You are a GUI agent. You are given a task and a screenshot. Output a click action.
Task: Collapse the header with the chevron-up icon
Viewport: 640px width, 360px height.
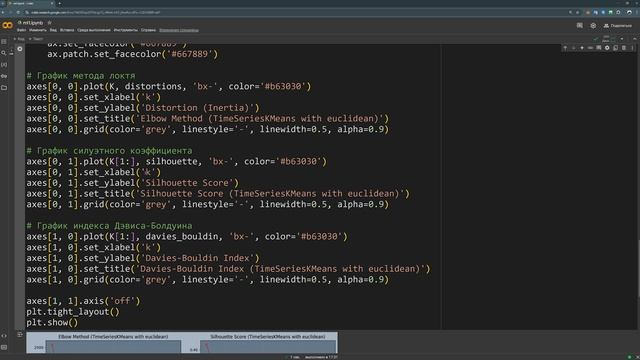click(x=634, y=39)
